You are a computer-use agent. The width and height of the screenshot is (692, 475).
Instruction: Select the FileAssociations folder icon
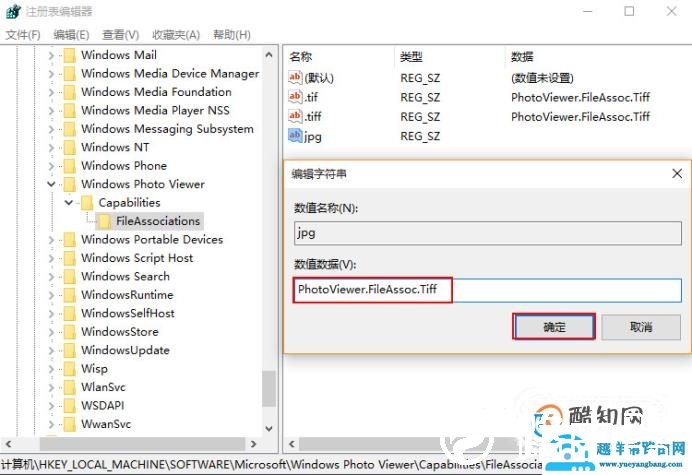tap(105, 221)
